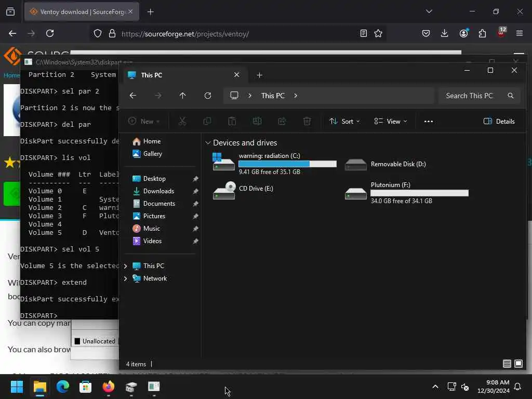Click the chevron after This PC in address bar
532x399 pixels.
tap(296, 96)
